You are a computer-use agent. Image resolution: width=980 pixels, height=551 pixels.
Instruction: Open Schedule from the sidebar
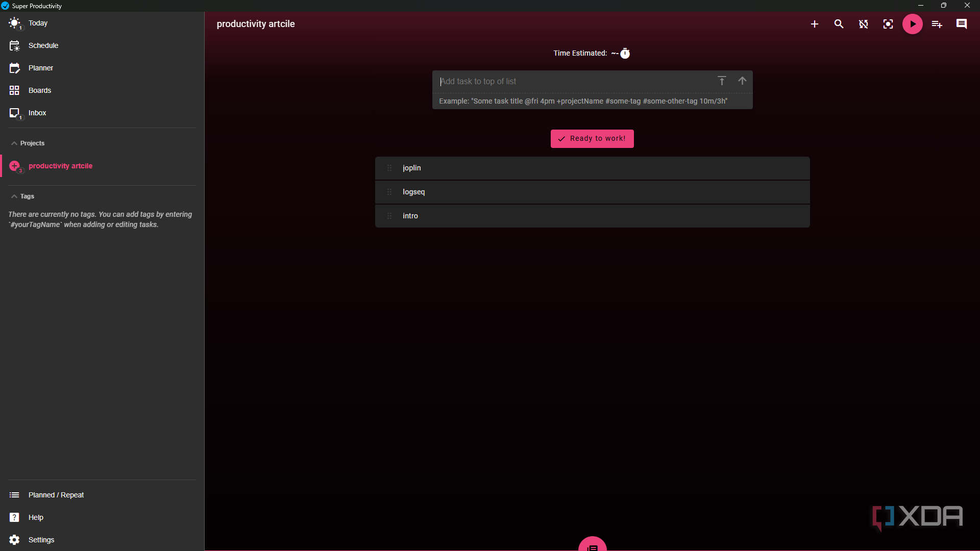point(102,45)
